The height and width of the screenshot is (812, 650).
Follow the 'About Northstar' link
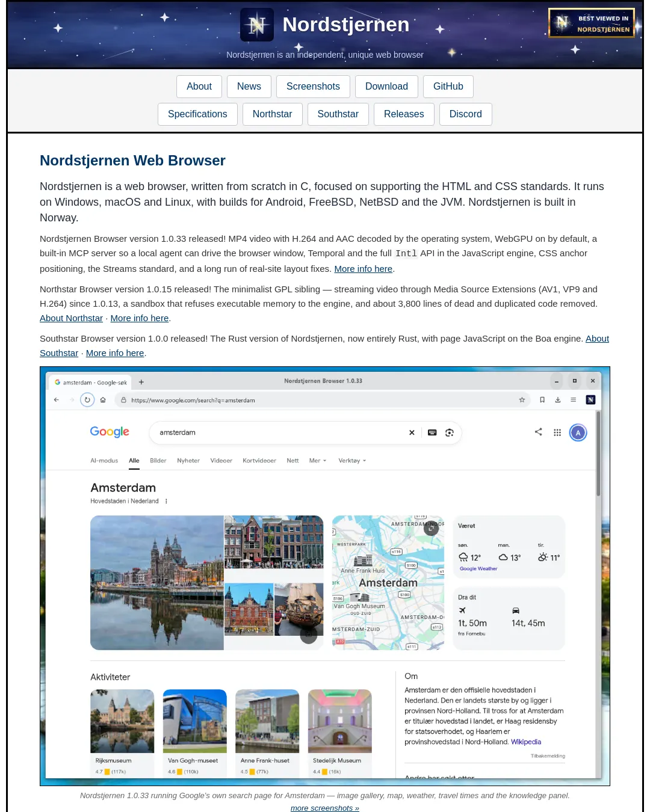(x=71, y=318)
